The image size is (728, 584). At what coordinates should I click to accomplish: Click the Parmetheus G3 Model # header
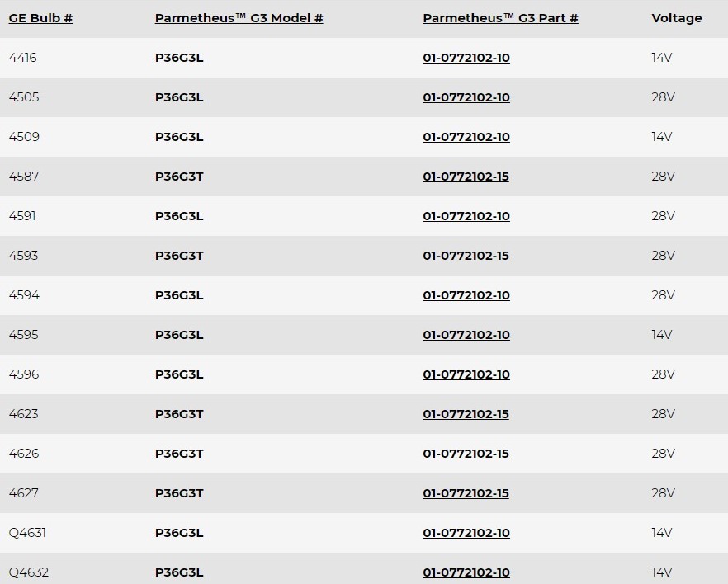point(239,18)
